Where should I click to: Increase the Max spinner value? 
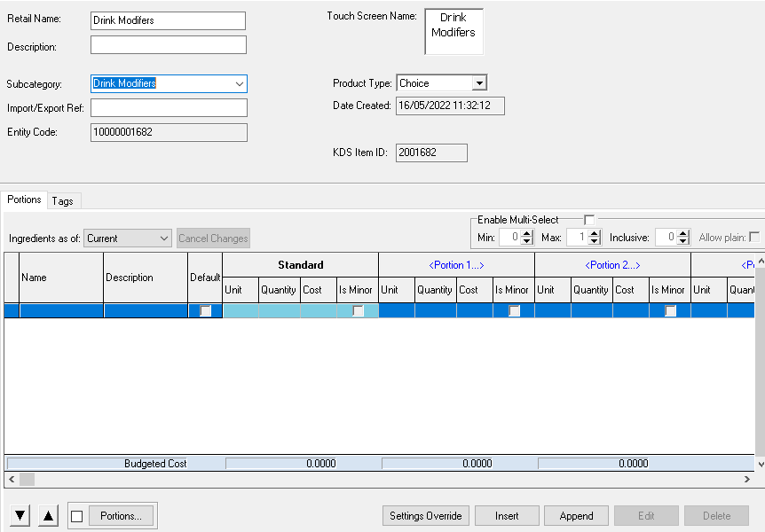coord(595,233)
